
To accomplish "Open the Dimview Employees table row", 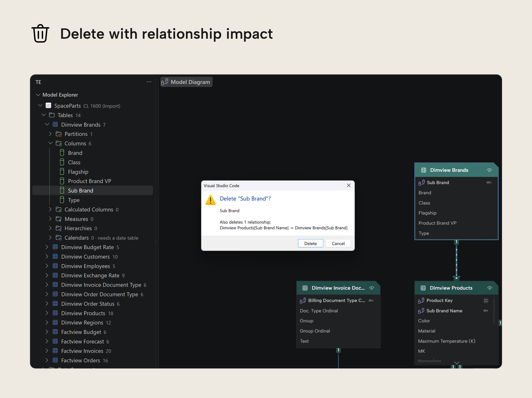I will [93, 266].
